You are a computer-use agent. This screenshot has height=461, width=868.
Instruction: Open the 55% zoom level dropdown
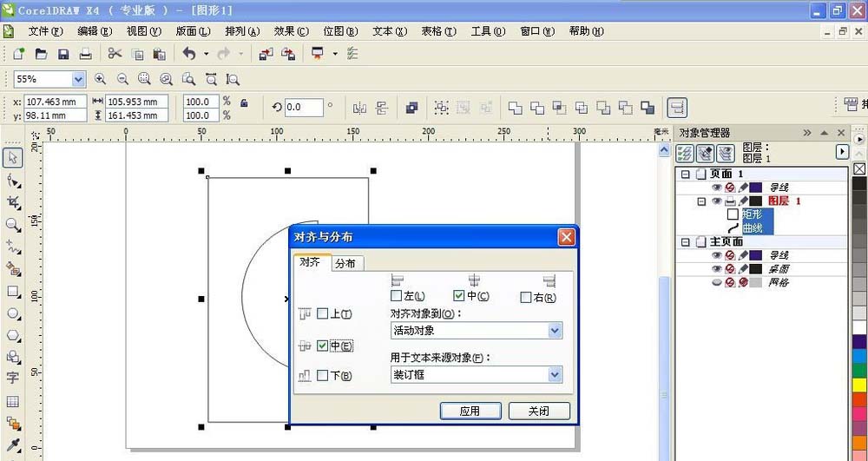(x=78, y=79)
